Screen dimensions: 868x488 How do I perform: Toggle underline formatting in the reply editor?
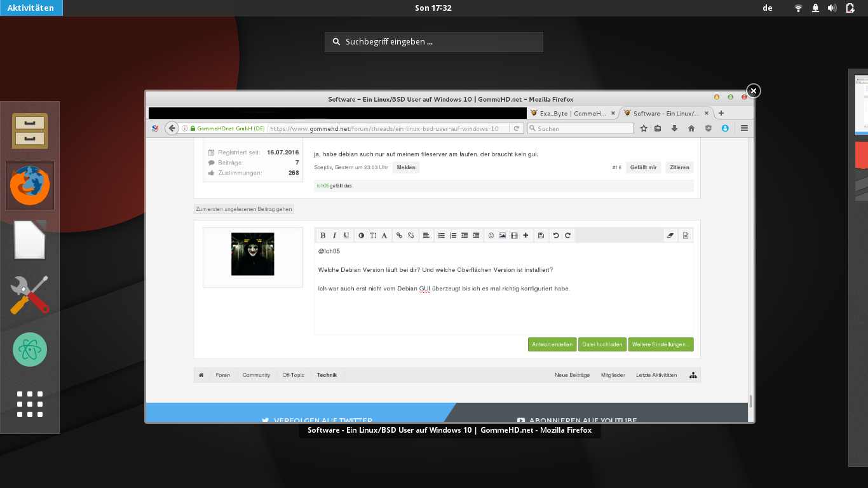click(x=346, y=236)
